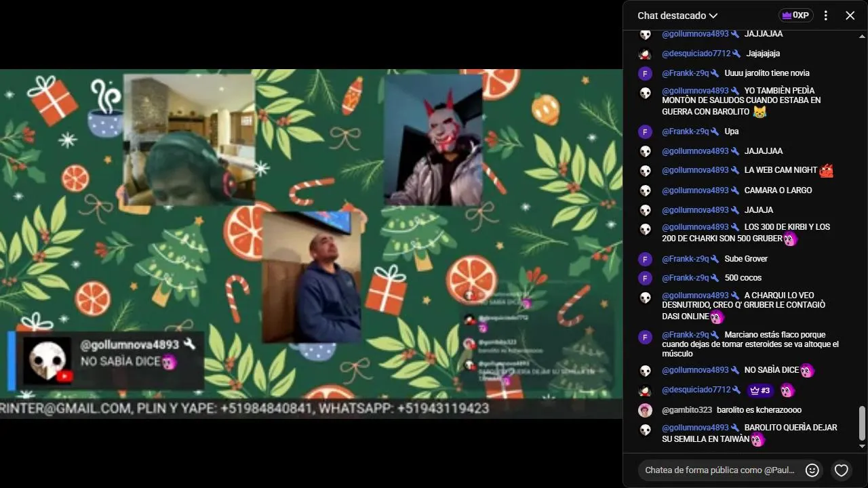Image resolution: width=868 pixels, height=488 pixels.
Task: Open the Chat destacado dropdown
Action: (x=677, y=16)
